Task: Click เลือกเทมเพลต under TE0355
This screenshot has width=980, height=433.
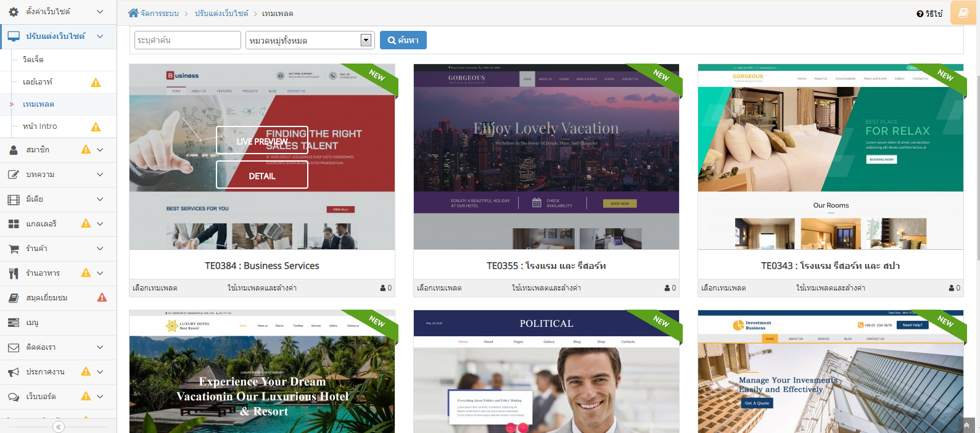Action: (x=439, y=288)
